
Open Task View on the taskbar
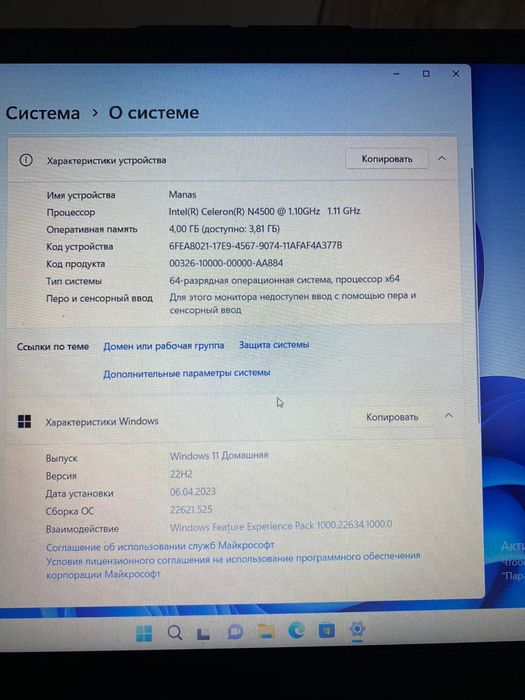coord(203,633)
